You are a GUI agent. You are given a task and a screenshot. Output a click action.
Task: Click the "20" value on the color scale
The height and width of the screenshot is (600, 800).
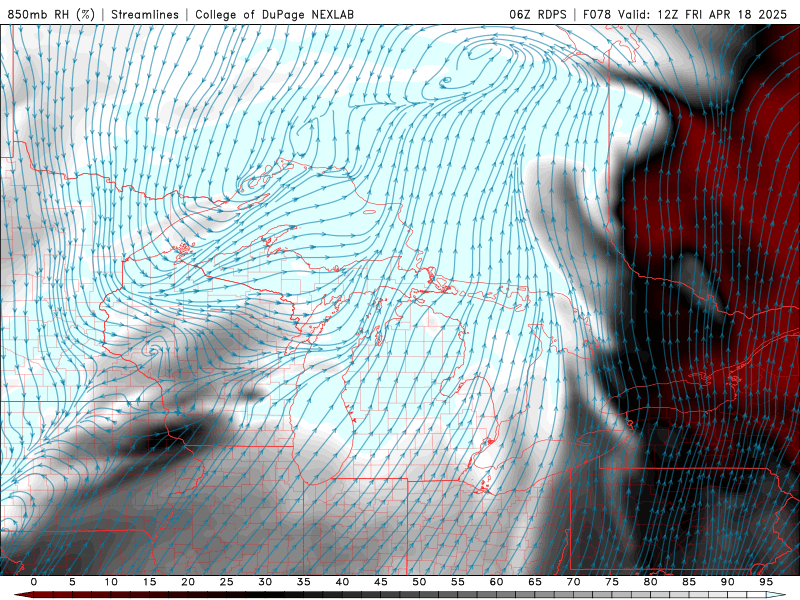click(188, 582)
